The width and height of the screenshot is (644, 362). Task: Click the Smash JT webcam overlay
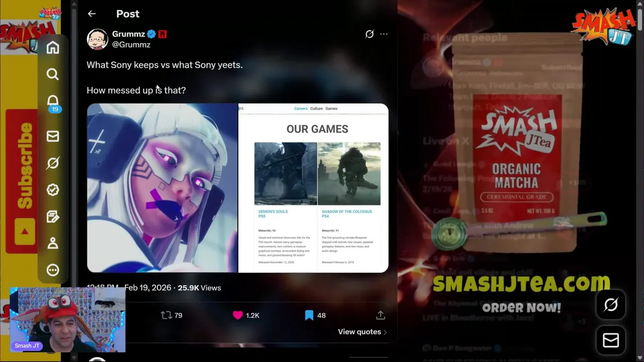coord(67,320)
